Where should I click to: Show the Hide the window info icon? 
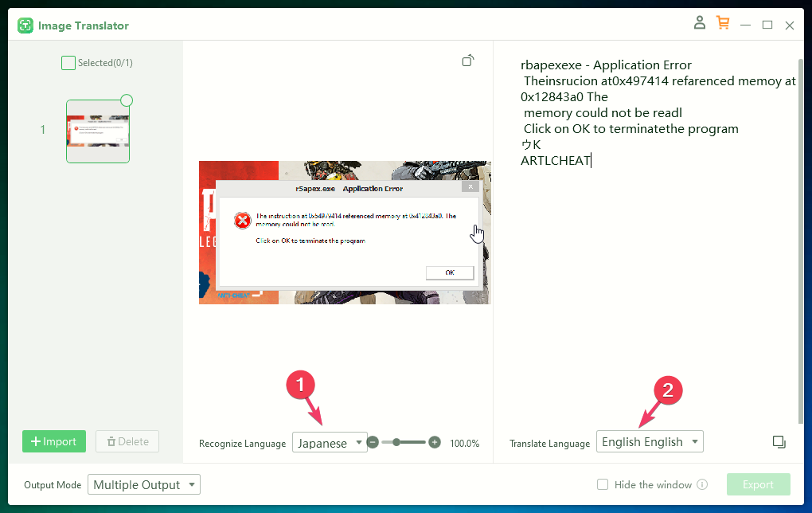pyautogui.click(x=702, y=484)
